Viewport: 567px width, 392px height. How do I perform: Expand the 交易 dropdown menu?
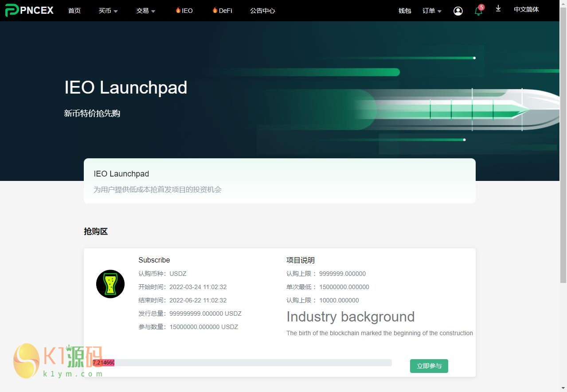[x=145, y=11]
